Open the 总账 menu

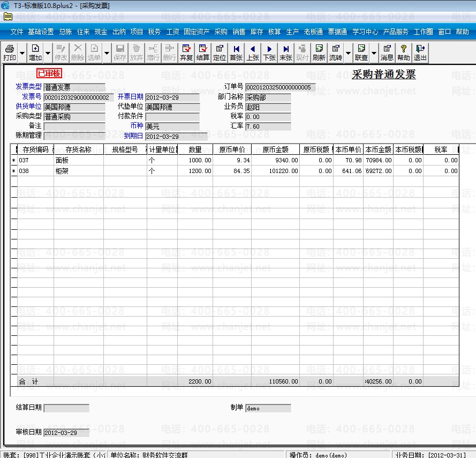pyautogui.click(x=65, y=32)
